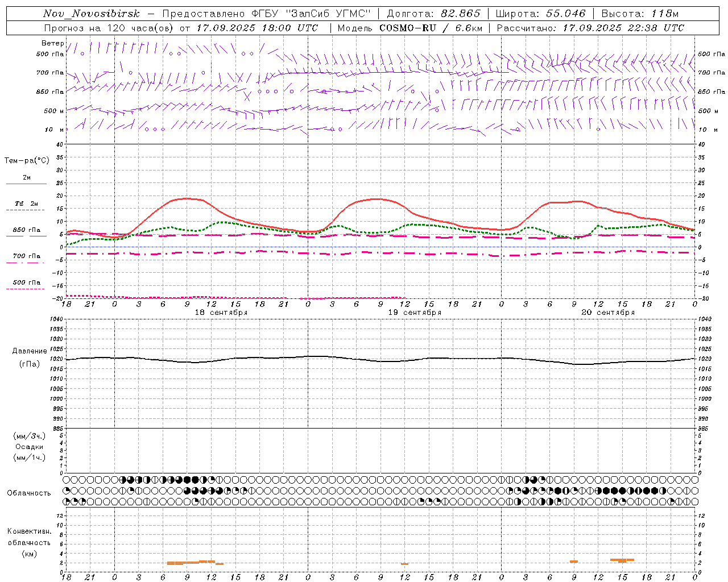The height and width of the screenshot is (582, 728).
Task: Click the 'Облачность' cloudiness label
Action: pyautogui.click(x=29, y=493)
